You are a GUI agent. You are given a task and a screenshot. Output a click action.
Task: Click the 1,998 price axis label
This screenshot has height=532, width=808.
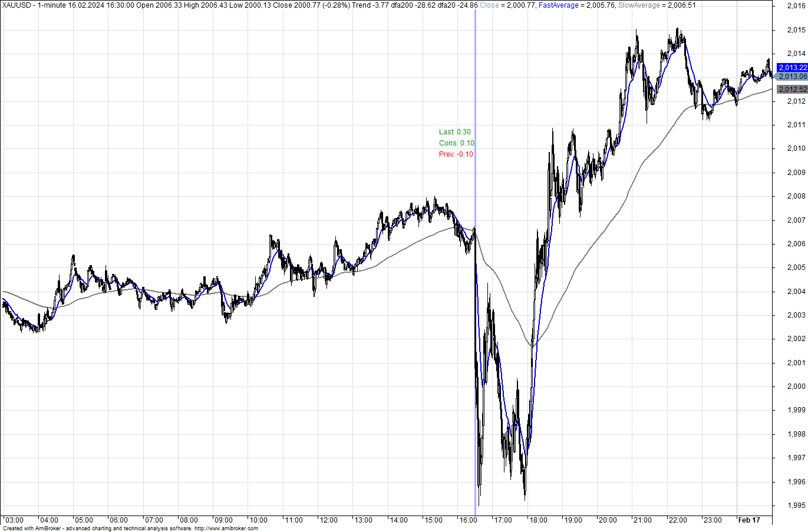coord(796,434)
